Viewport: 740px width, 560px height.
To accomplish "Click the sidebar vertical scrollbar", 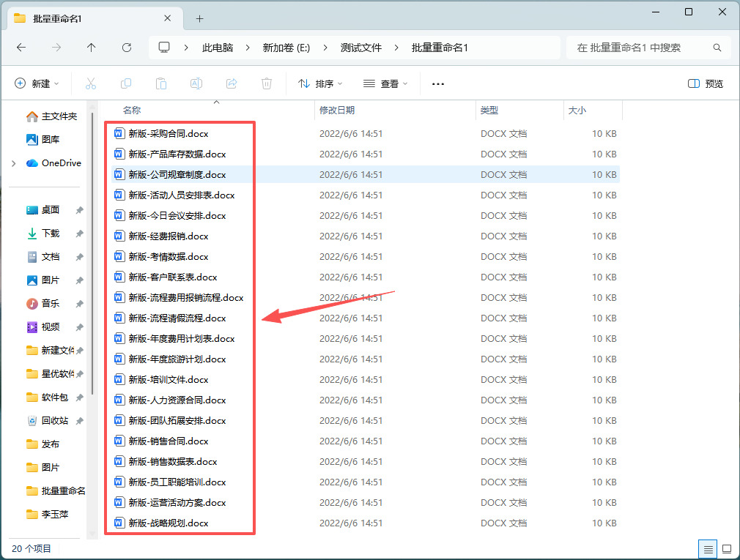I will 92,255.
